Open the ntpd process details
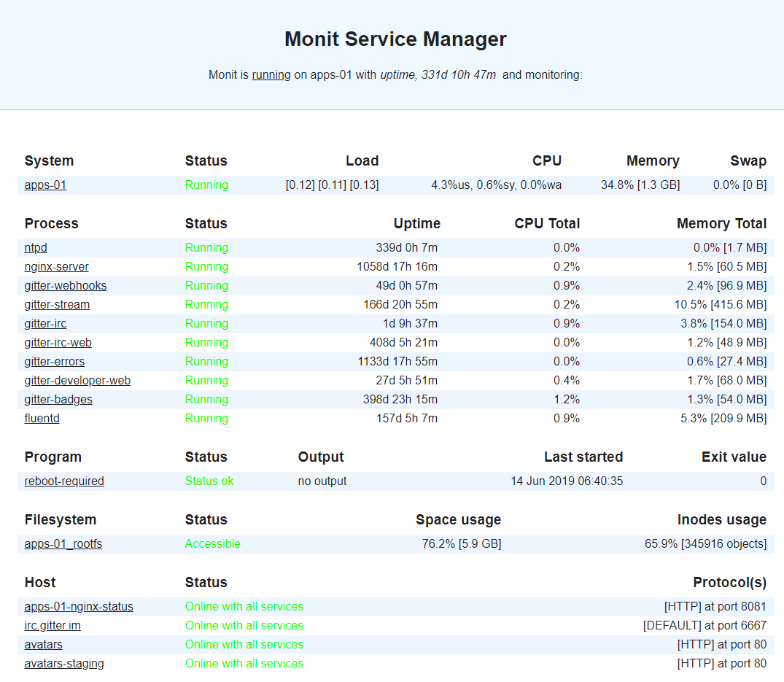Viewport: 784px width, 682px height. (x=36, y=248)
